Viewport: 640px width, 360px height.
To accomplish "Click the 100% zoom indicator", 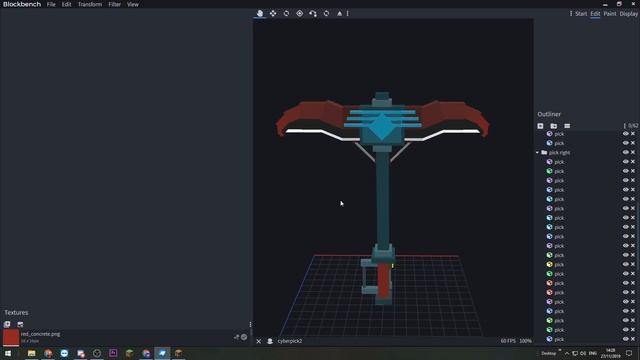I will 525,341.
